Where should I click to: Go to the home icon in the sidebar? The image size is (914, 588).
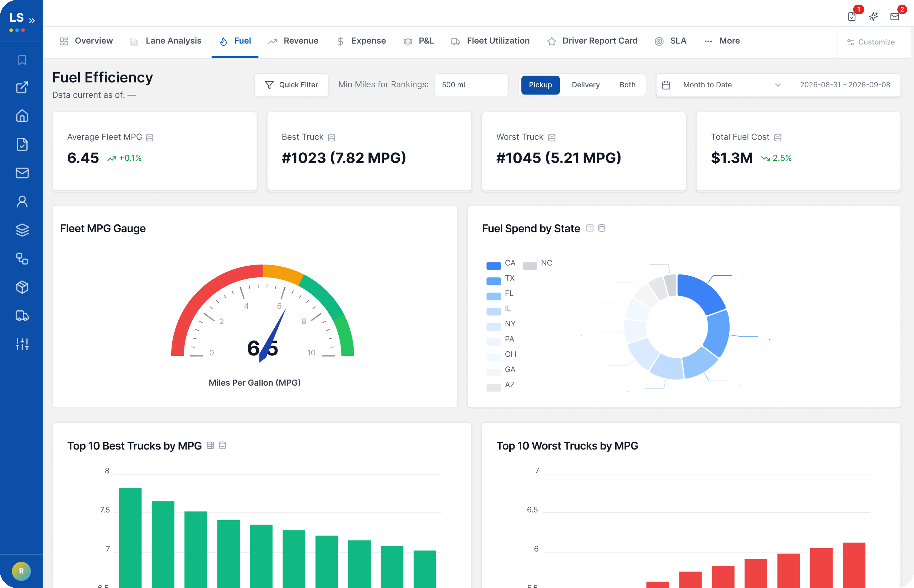(x=22, y=116)
